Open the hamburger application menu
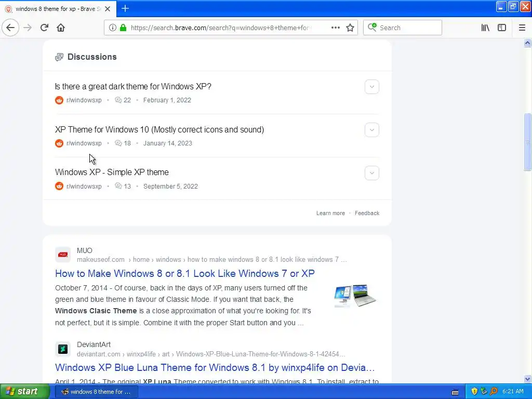The width and height of the screenshot is (532, 399). (522, 28)
